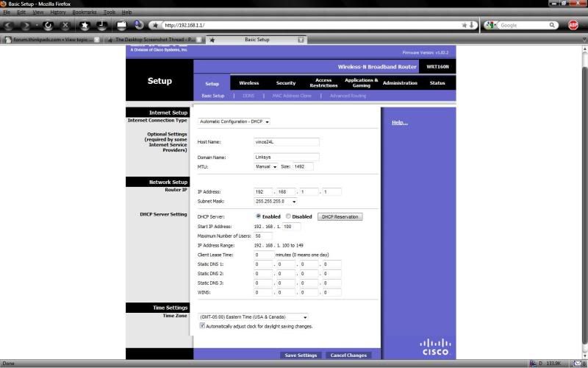Click the Client Lease Time field
This screenshot has width=588, height=368.
pos(264,255)
